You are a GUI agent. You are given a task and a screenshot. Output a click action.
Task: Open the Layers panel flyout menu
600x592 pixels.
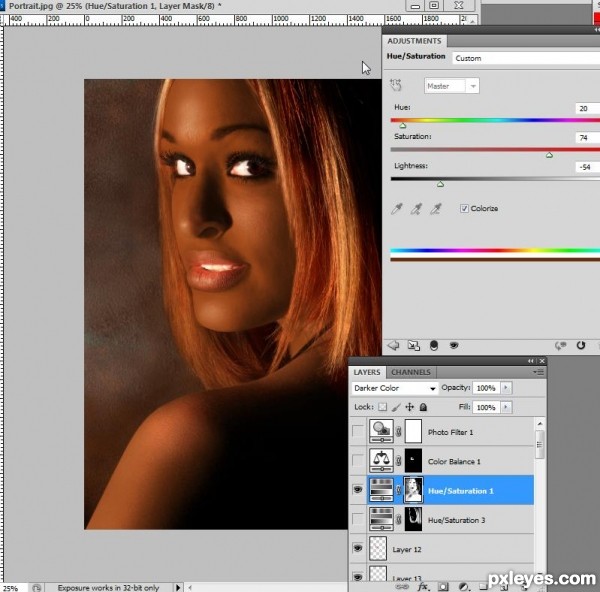tap(538, 372)
